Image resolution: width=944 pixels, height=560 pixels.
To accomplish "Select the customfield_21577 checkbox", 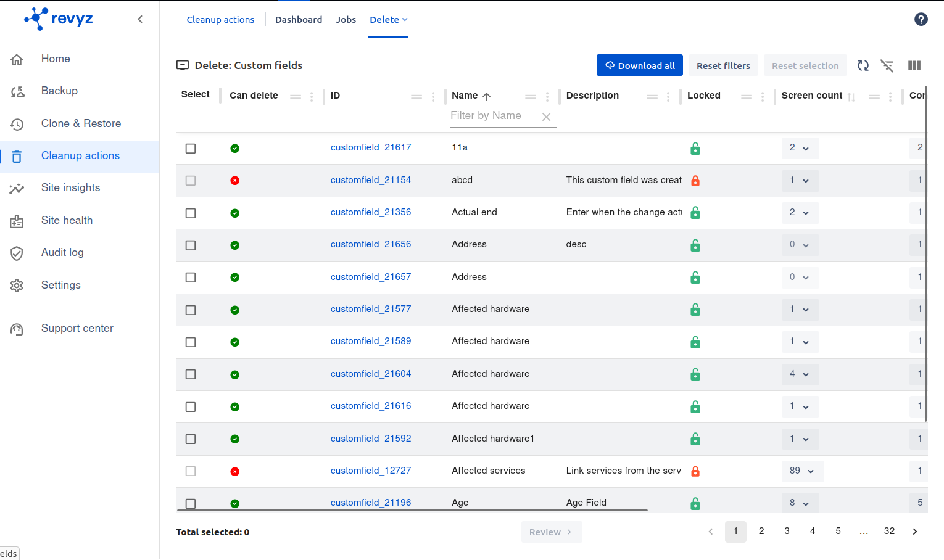I will pos(191,310).
